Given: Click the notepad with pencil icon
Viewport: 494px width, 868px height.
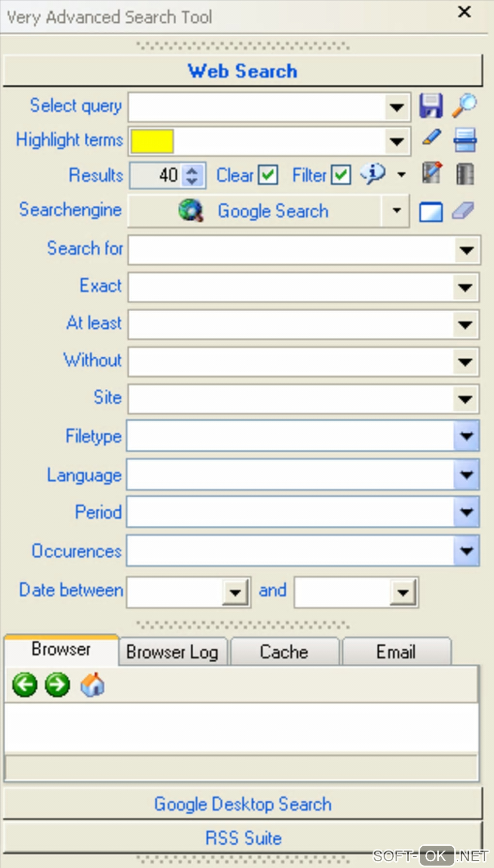Looking at the screenshot, I should pyautogui.click(x=431, y=173).
